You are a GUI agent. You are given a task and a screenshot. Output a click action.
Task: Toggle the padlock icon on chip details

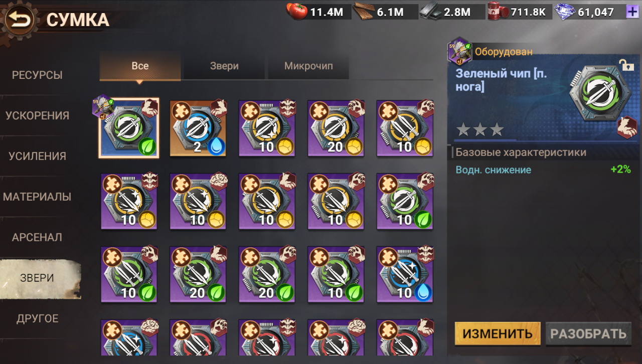coord(626,64)
